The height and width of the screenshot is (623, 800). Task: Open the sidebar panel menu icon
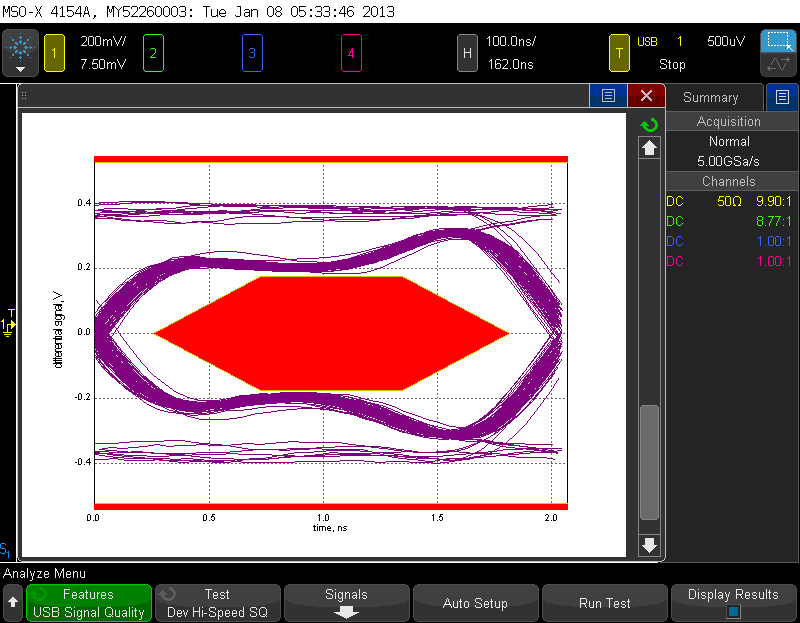[x=782, y=97]
